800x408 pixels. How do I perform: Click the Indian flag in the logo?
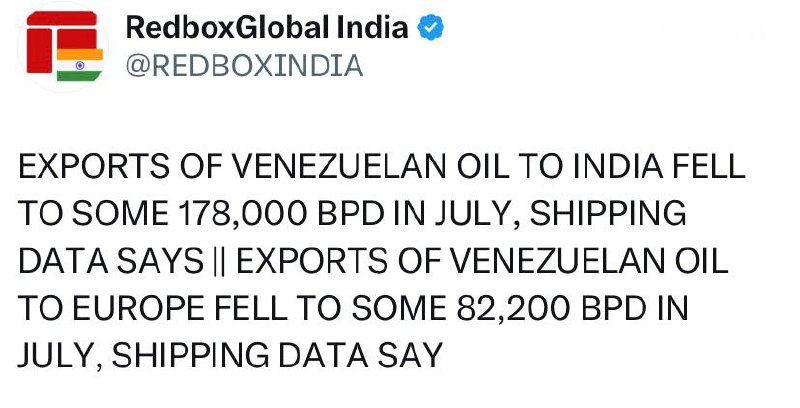click(x=80, y=65)
